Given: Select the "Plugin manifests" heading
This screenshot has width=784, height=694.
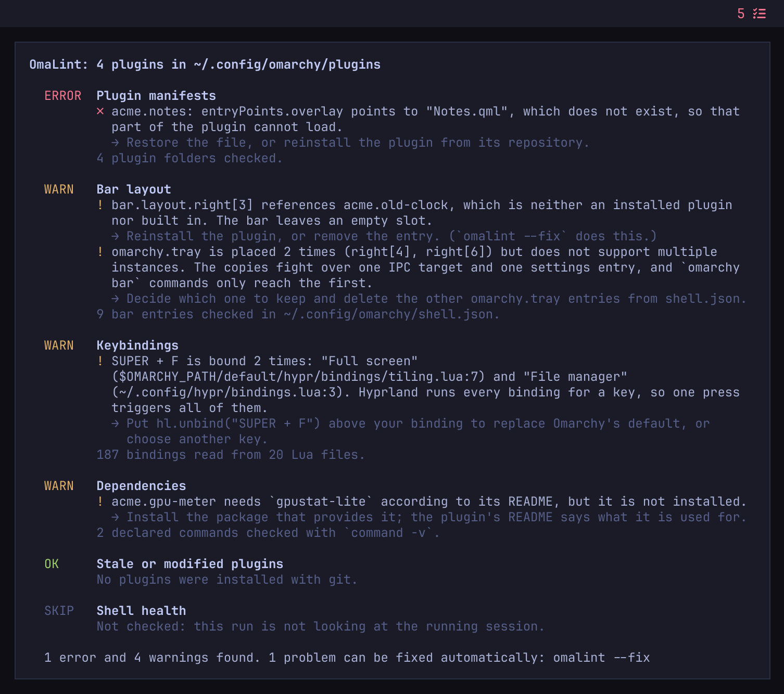Looking at the screenshot, I should pos(156,96).
